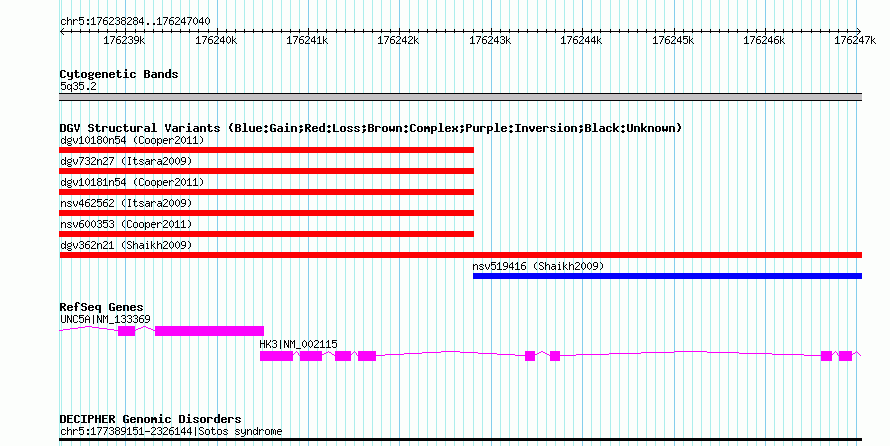890x446 pixels.
Task: Click the second HK3 exon block
Action: [x=311, y=356]
